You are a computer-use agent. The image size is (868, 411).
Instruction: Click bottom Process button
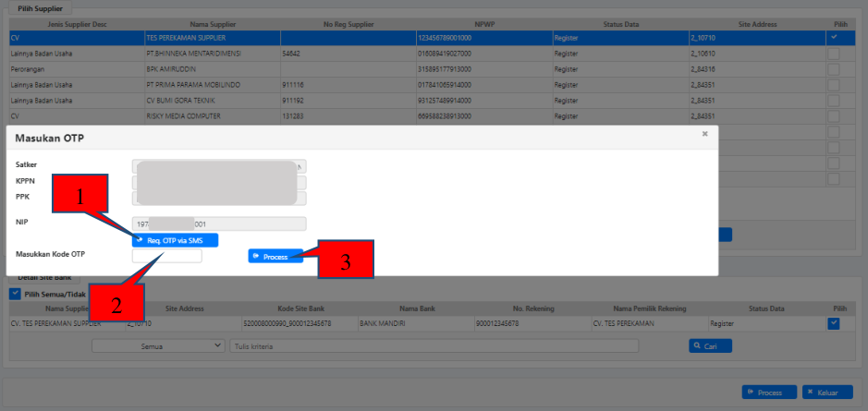[x=769, y=393]
